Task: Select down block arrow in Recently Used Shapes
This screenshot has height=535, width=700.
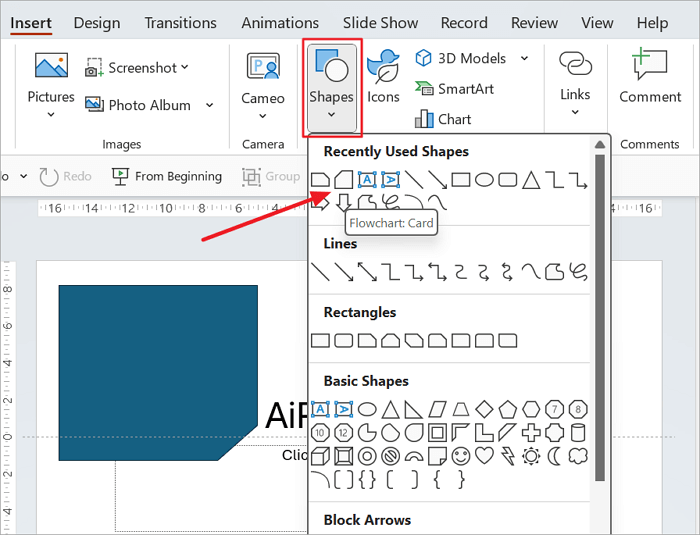Action: click(x=343, y=203)
